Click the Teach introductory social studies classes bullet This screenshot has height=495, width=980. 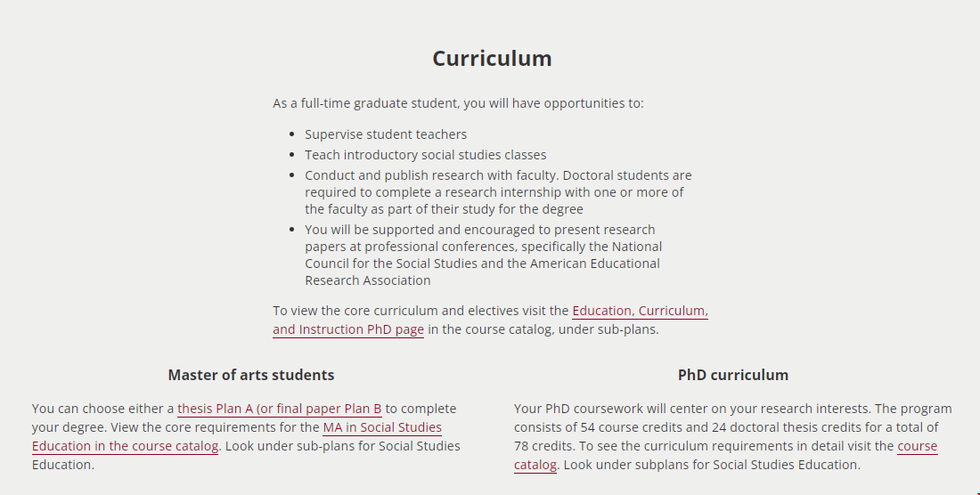pyautogui.click(x=425, y=155)
